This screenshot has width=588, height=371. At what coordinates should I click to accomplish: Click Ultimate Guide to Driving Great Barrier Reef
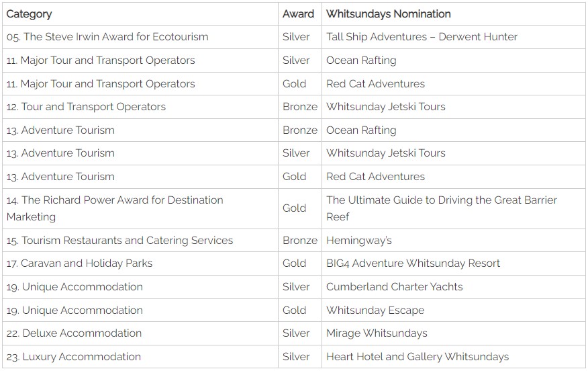[442, 208]
